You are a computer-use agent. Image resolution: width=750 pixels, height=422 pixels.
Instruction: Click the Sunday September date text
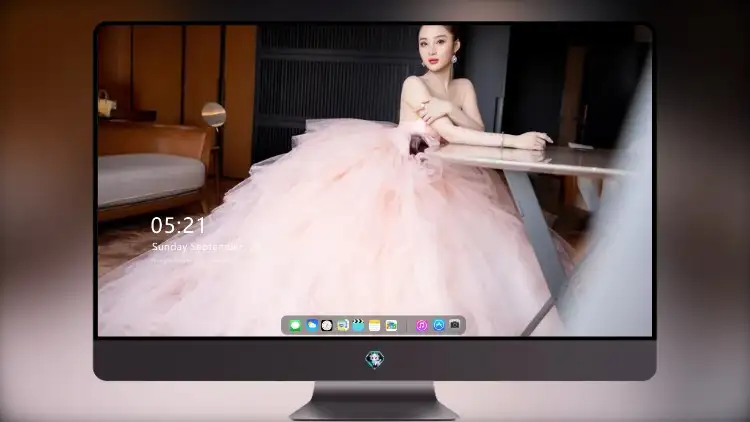point(198,247)
